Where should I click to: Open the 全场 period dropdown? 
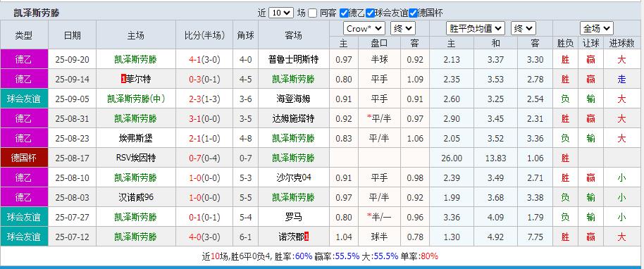click(x=597, y=28)
